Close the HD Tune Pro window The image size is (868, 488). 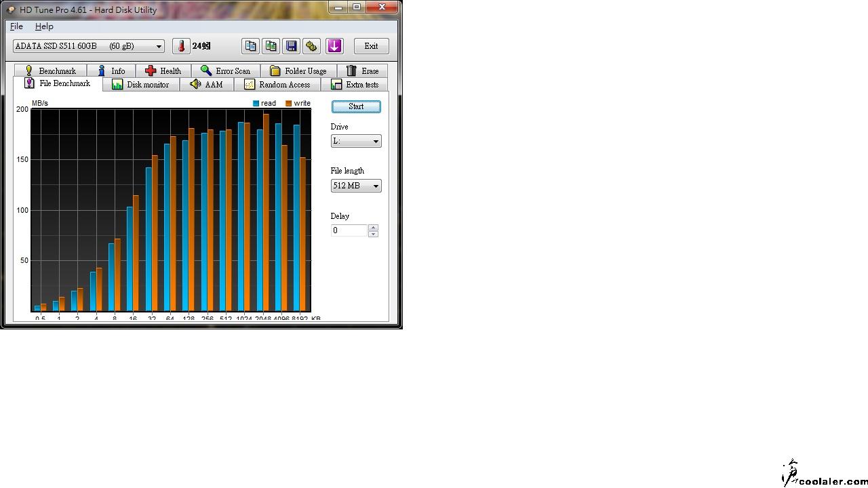click(x=382, y=7)
